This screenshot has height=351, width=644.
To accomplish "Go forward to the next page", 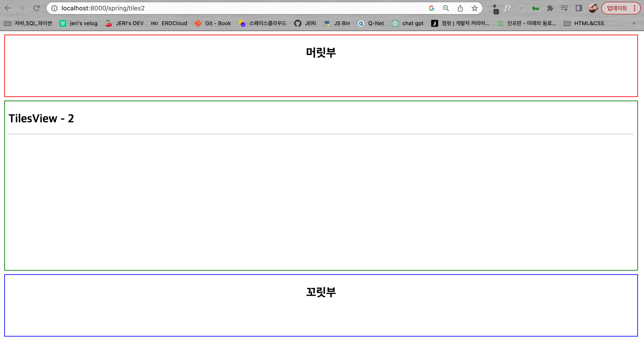I will click(22, 8).
